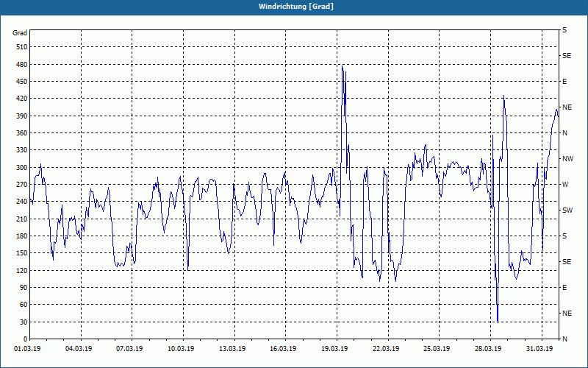Click the "30" degree axis label

pos(24,322)
